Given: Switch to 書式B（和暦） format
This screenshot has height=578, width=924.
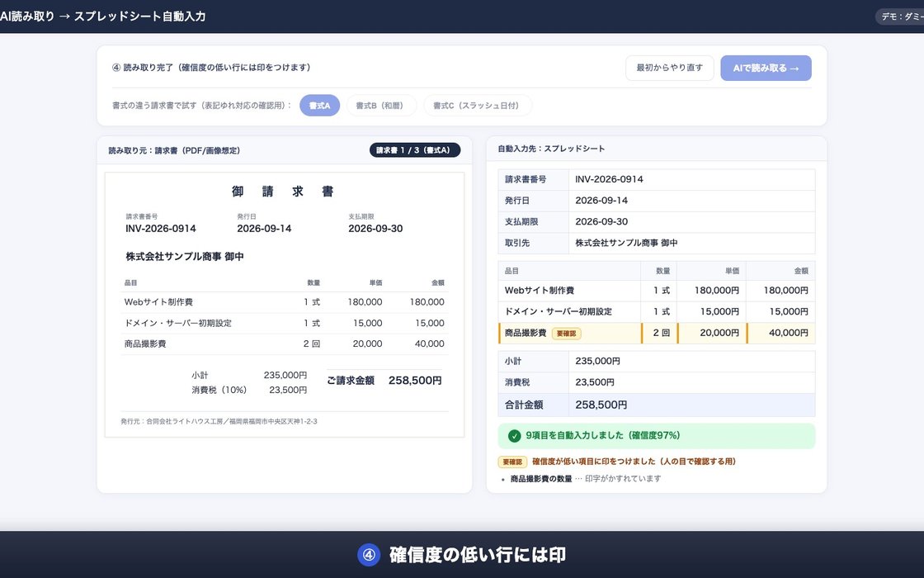Looking at the screenshot, I should coord(380,106).
